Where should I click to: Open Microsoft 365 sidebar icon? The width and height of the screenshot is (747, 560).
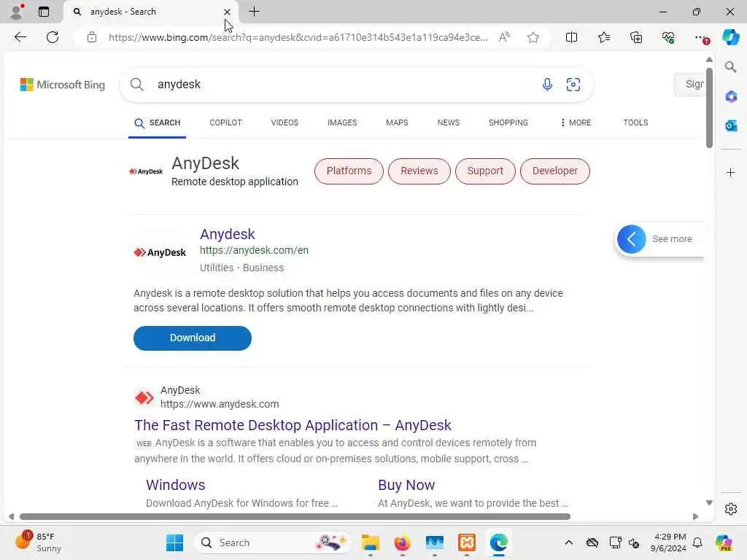tap(731, 97)
